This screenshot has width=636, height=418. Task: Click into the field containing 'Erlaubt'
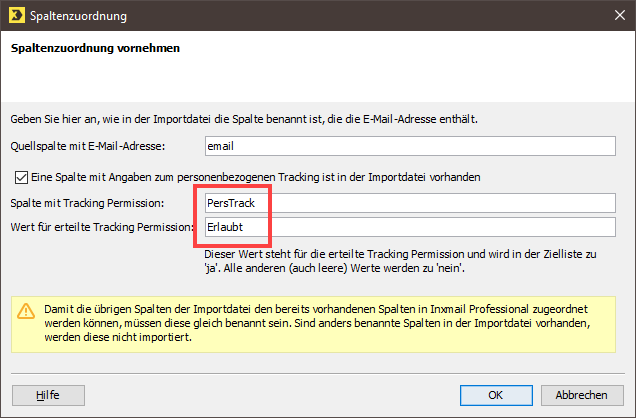click(410, 227)
